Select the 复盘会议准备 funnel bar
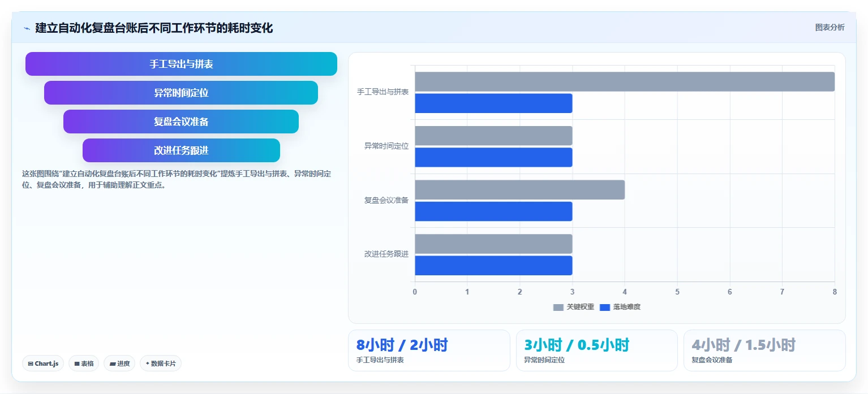Image resolution: width=868 pixels, height=394 pixels. click(x=181, y=122)
